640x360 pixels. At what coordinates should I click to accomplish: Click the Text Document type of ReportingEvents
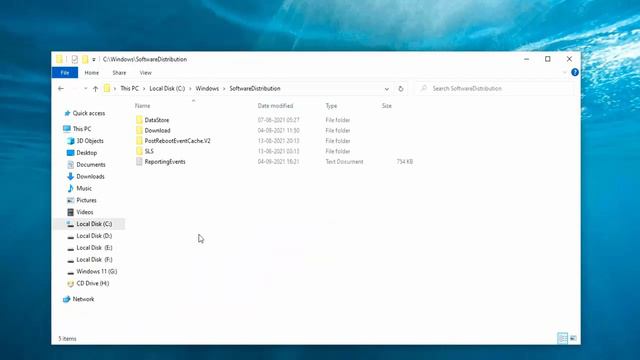tap(344, 162)
